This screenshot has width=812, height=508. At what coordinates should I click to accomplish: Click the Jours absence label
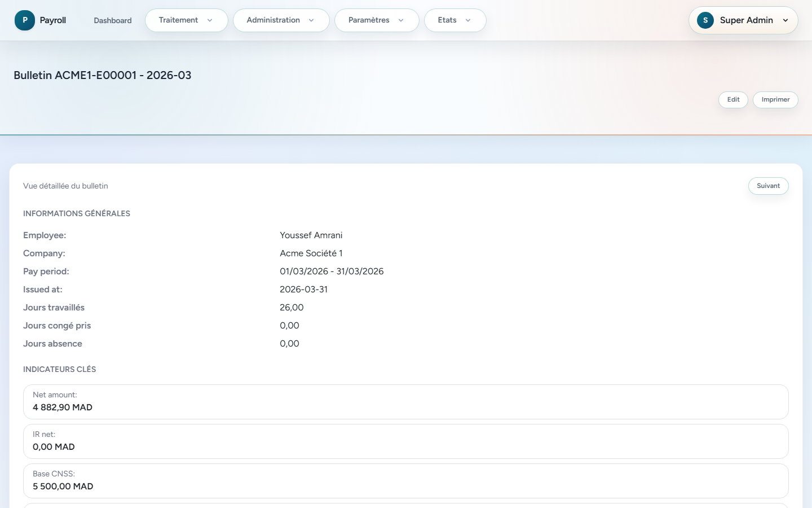(x=52, y=344)
